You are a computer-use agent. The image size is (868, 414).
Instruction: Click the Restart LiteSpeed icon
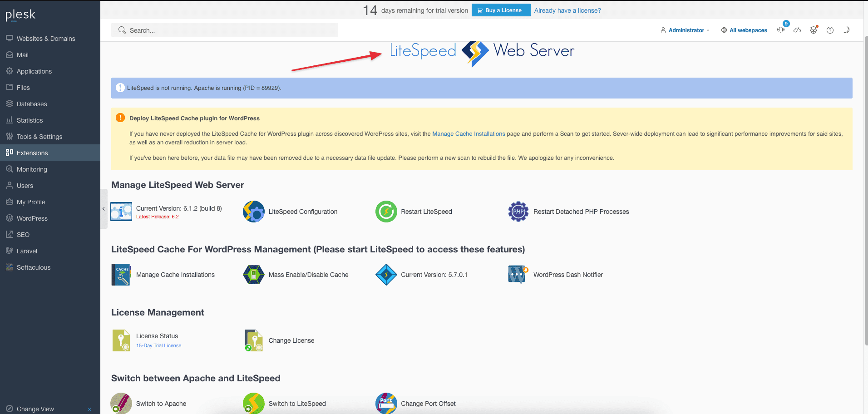point(386,212)
